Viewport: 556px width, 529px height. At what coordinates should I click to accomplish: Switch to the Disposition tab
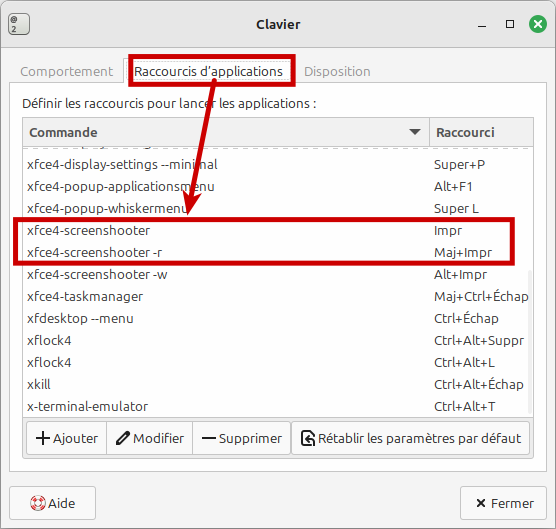pos(337,71)
